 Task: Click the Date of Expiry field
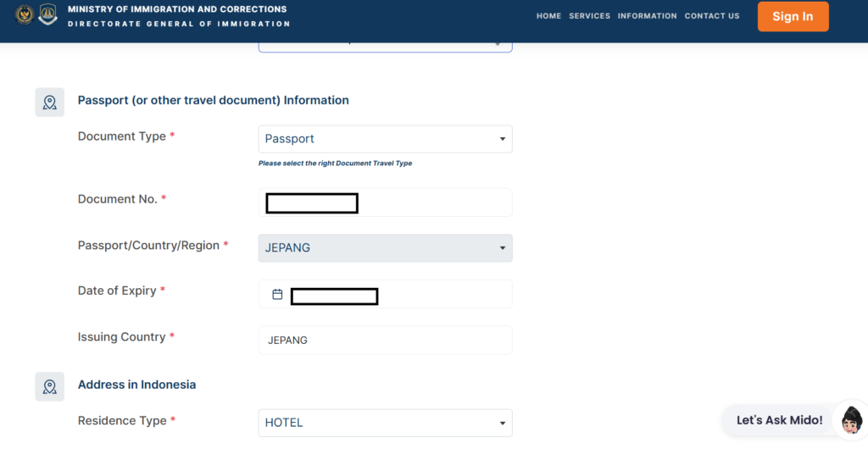386,294
